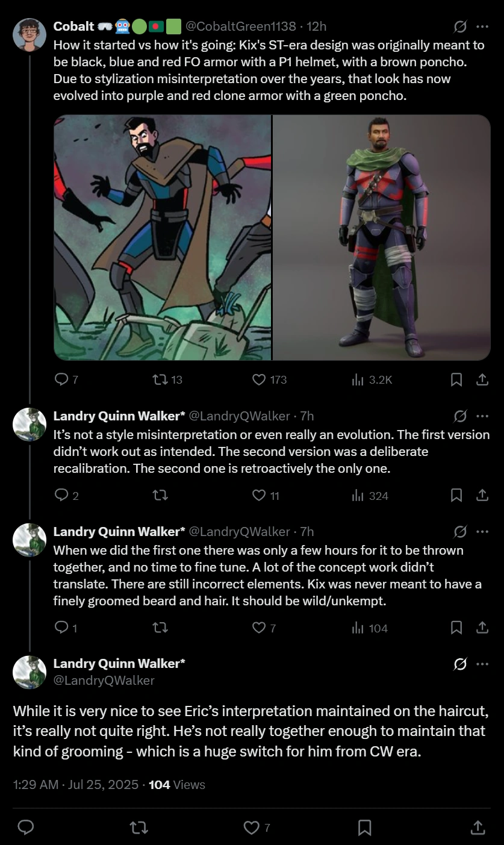
Task: Click the Grok icon on Cobalt's post
Action: pyautogui.click(x=460, y=27)
